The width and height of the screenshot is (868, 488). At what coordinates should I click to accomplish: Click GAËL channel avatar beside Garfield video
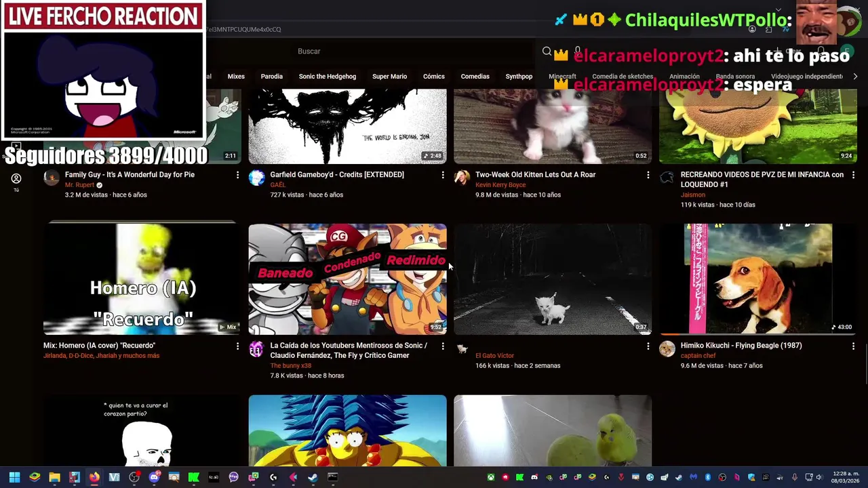coord(256,178)
